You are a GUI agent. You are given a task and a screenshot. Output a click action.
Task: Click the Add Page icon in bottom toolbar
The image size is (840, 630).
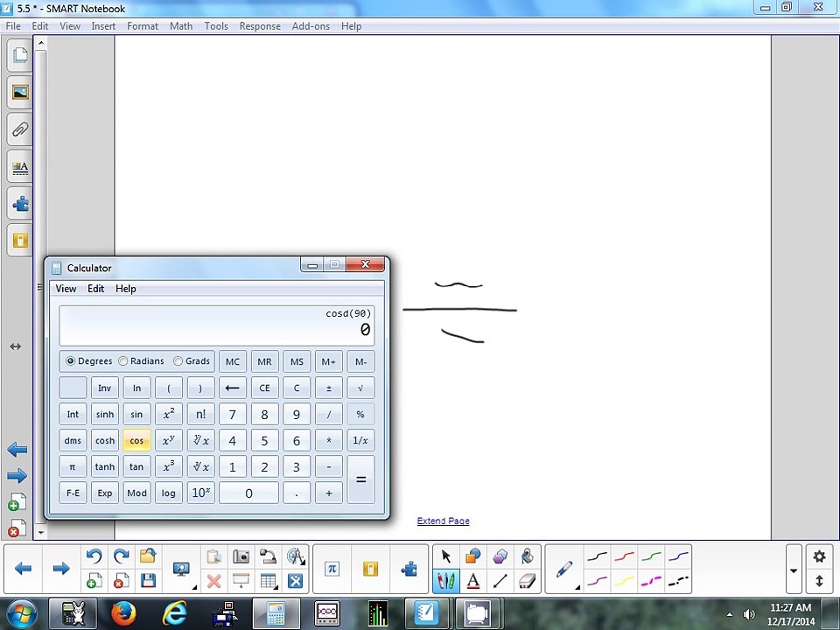click(94, 581)
